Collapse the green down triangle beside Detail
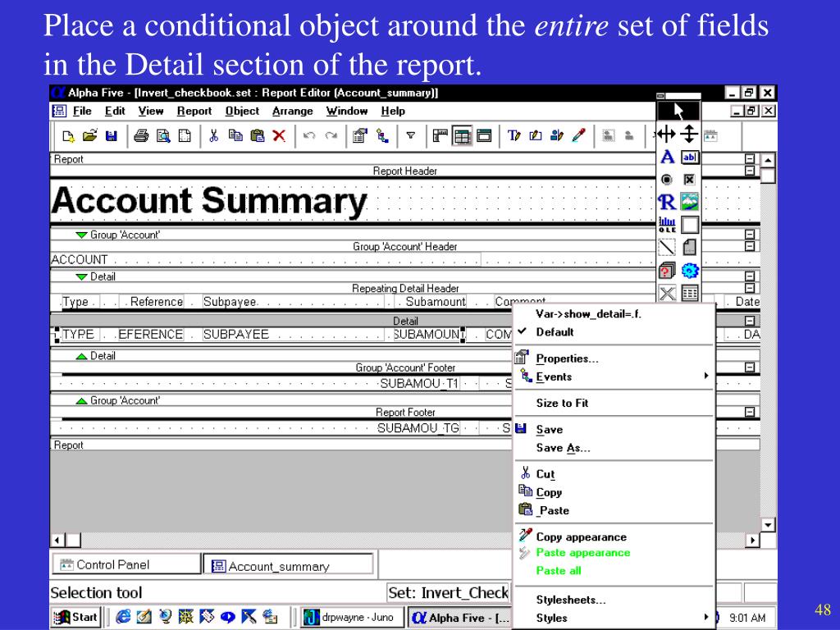This screenshot has height=630, width=840. pos(81,277)
